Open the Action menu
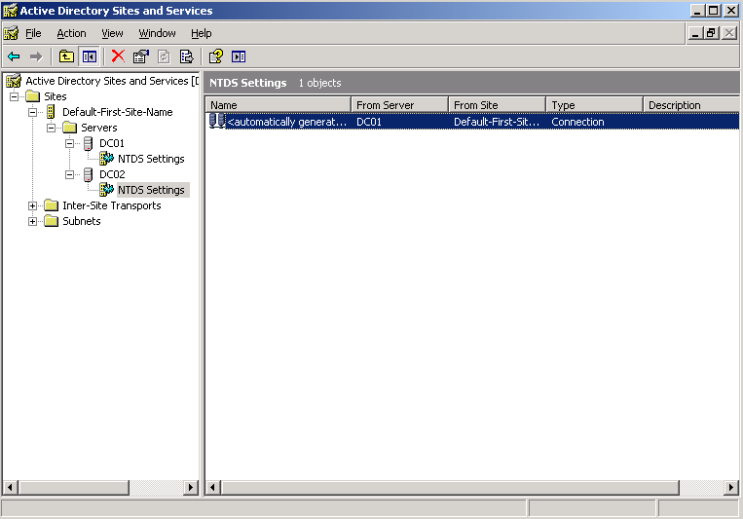Viewport: 743px width, 519px height. point(72,33)
